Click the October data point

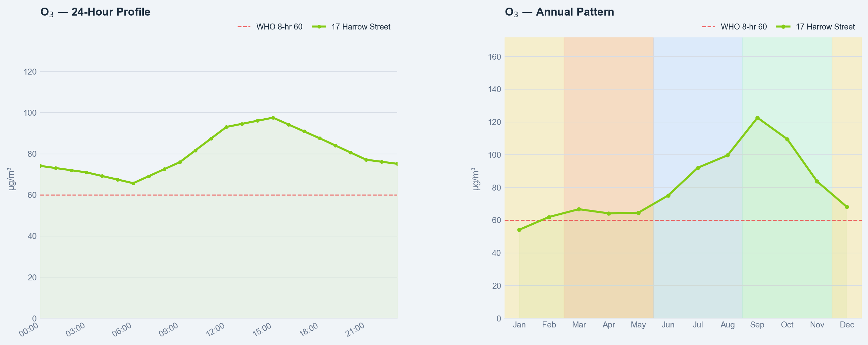pyautogui.click(x=787, y=139)
